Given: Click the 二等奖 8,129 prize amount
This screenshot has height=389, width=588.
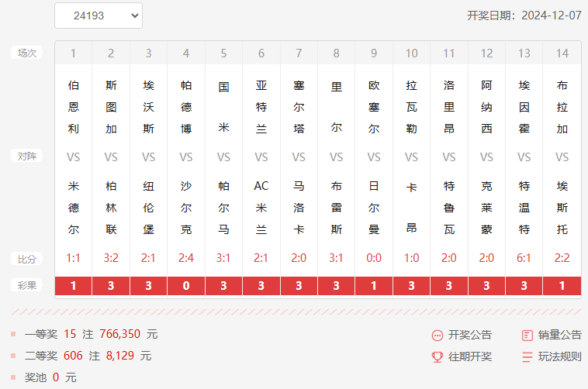Looking at the screenshot, I should (x=120, y=356).
